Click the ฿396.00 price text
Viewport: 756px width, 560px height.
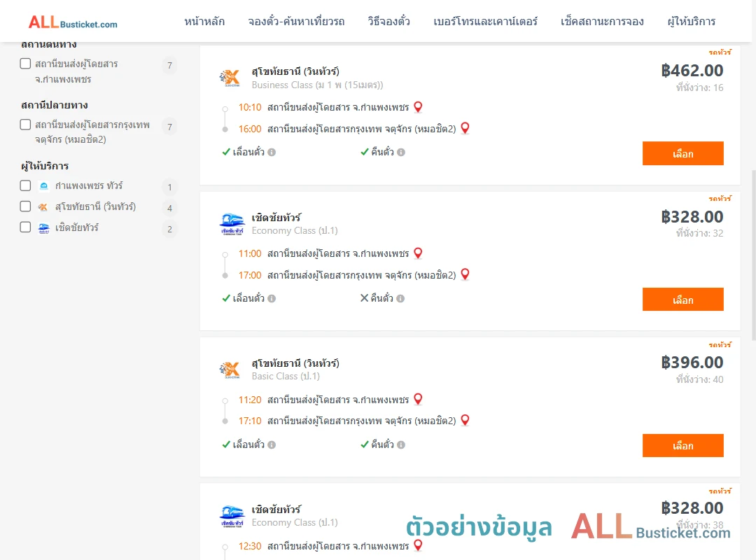coord(692,363)
